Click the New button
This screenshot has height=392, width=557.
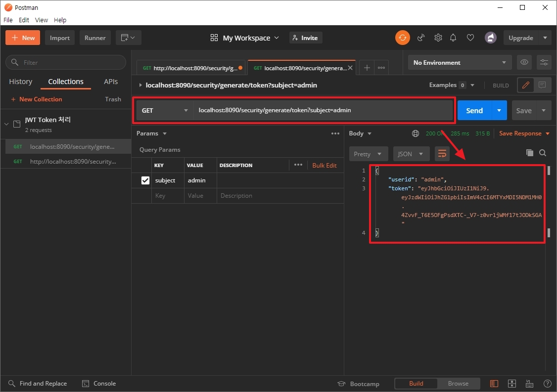(x=23, y=38)
